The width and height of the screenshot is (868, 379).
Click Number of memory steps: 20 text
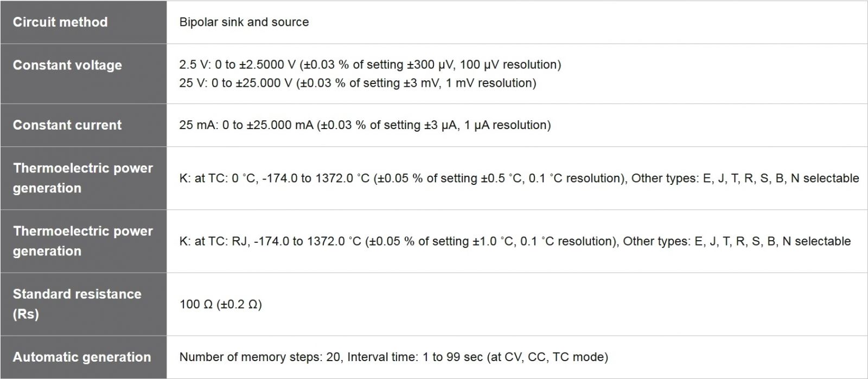[x=259, y=357]
